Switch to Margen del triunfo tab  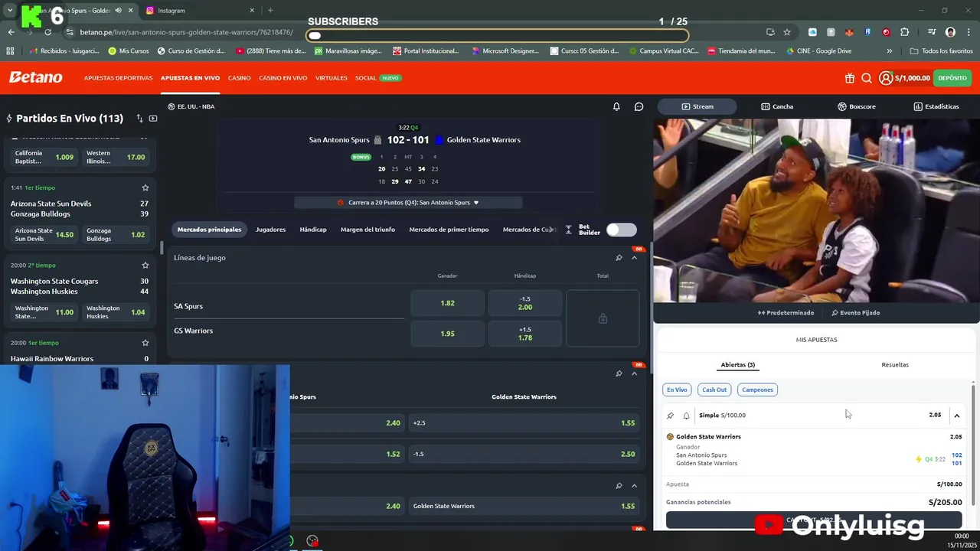click(367, 230)
